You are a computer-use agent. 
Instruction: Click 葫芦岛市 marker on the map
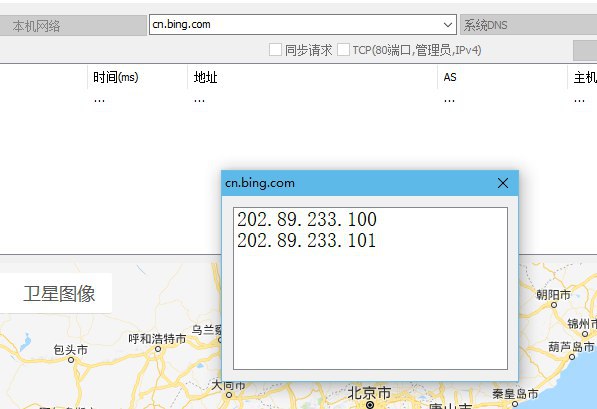coord(572,357)
